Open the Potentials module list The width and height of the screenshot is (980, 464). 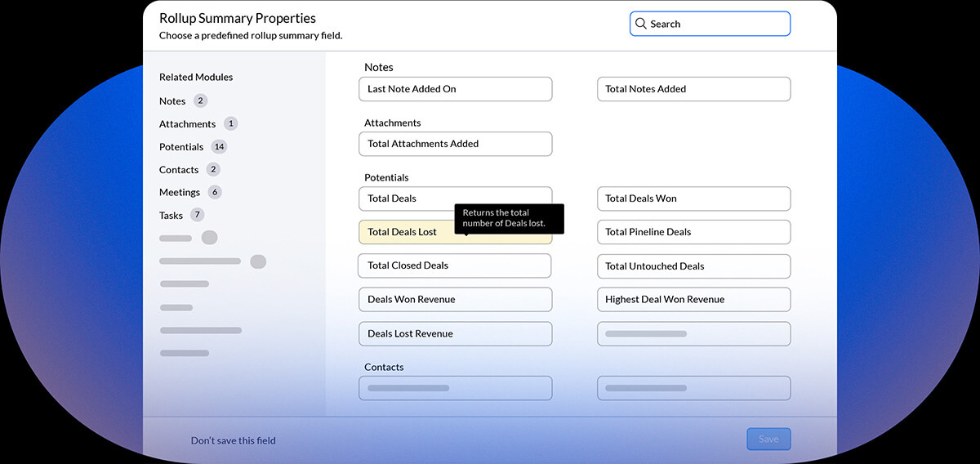(x=181, y=147)
